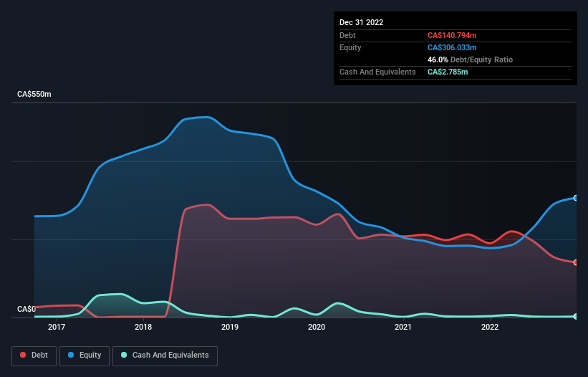This screenshot has width=588, height=377.
Task: Click Cash And Equivalents label in tooltip
Action: coord(377,72)
